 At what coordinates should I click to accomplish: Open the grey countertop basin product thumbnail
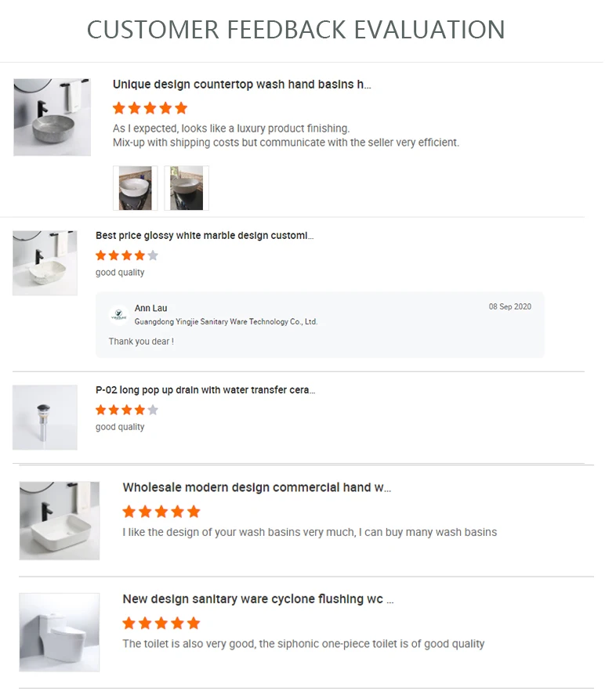(x=52, y=117)
